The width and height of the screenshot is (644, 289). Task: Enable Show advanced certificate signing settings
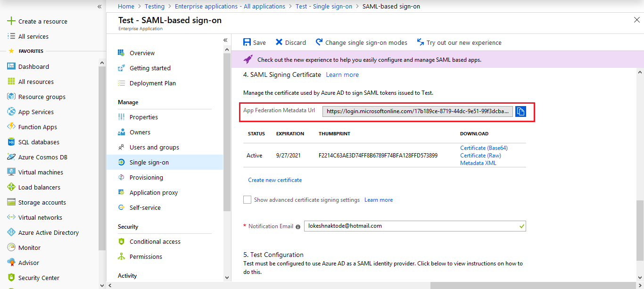tap(247, 199)
